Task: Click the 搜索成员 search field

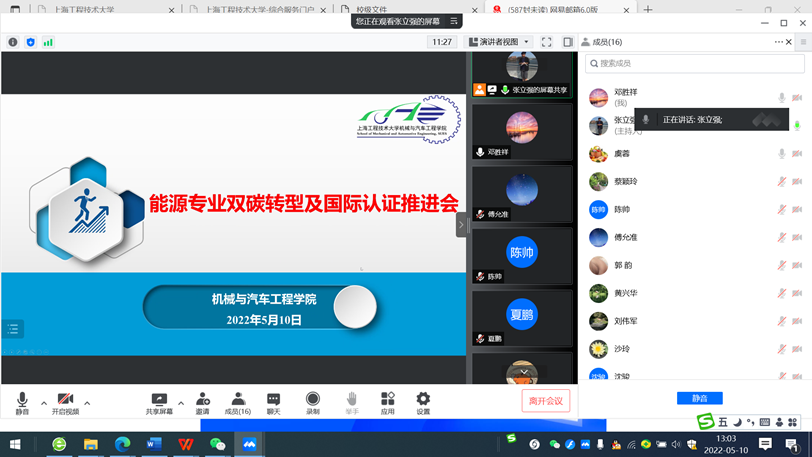Action: pyautogui.click(x=694, y=63)
